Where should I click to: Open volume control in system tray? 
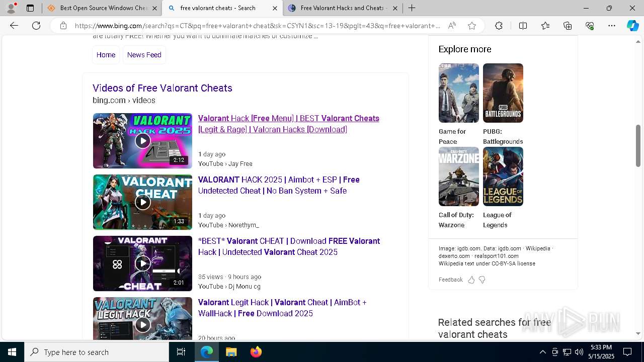579,352
